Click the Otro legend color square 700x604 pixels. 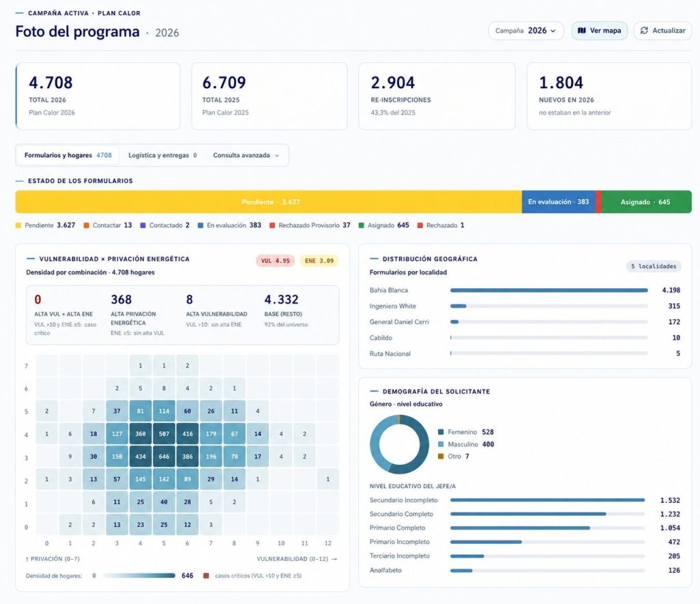click(x=441, y=456)
